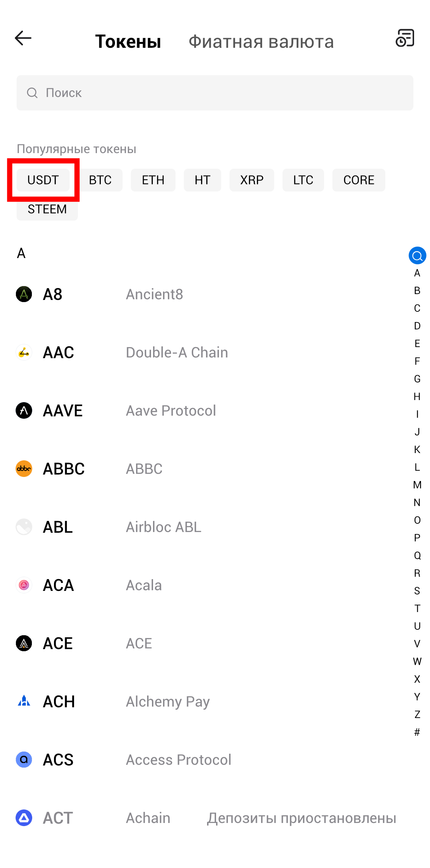Tap the Ancient8 A8 token logo
This screenshot has width=430, height=868.
[24, 294]
